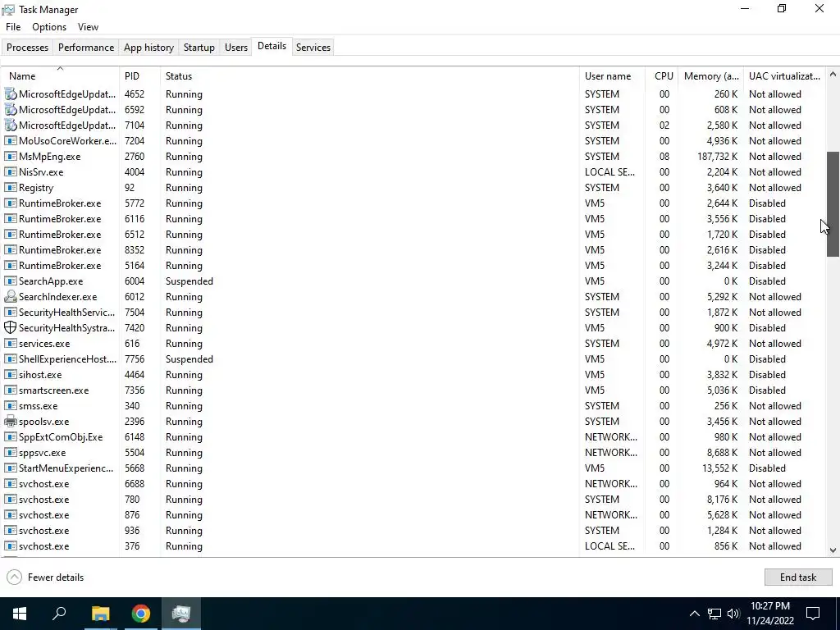Click the SearchIndexer.exe magnifier icon
The image size is (840, 630).
pos(10,296)
